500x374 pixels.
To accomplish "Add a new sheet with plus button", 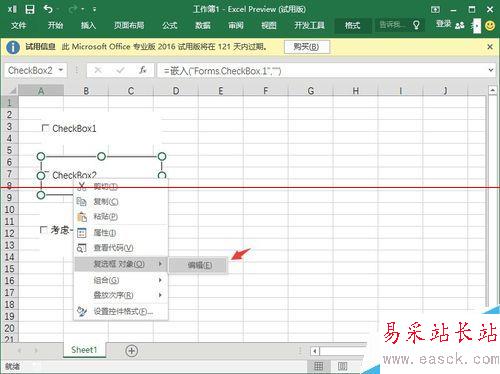I will pos(132,351).
